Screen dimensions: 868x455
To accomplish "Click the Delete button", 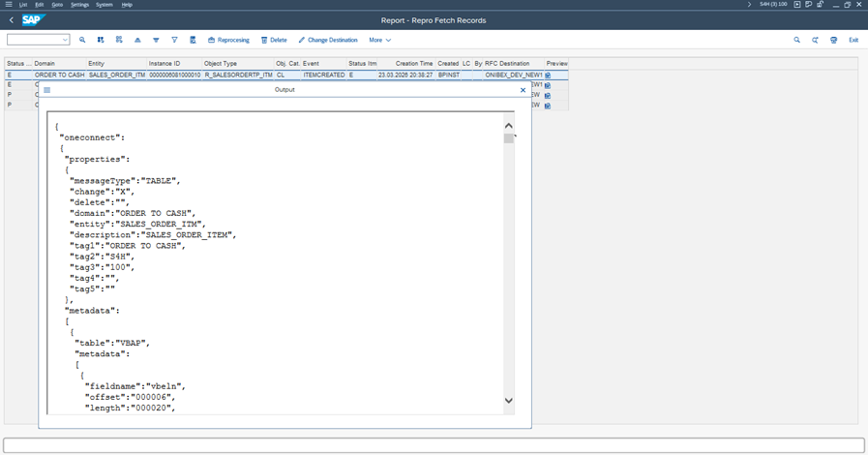I will (x=274, y=41).
